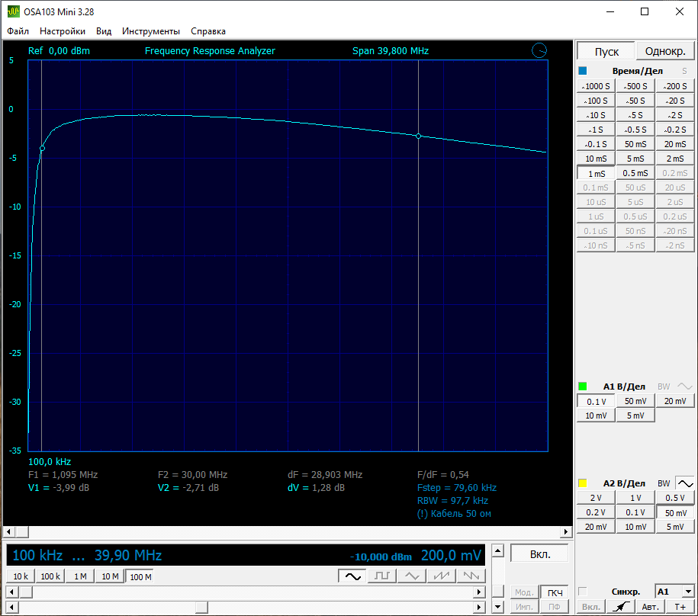This screenshot has width=698, height=616.
Task: Select the 100 M frequency range
Action: coord(140,576)
